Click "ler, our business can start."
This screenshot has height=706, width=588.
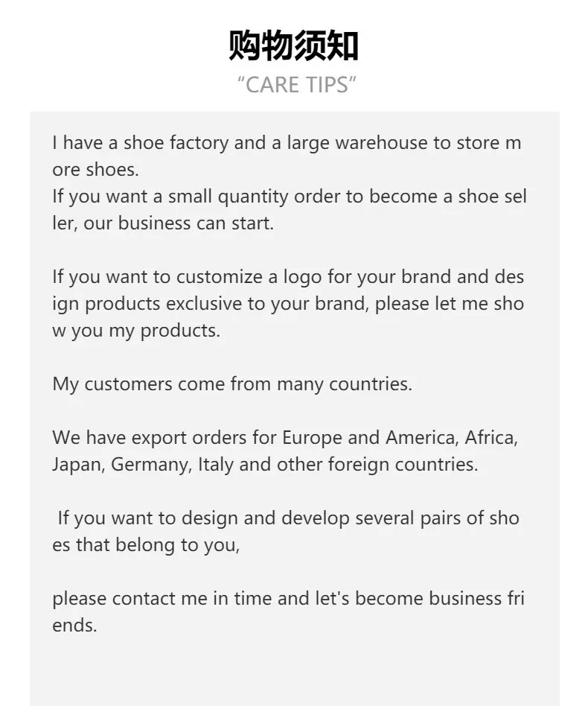coord(163,223)
